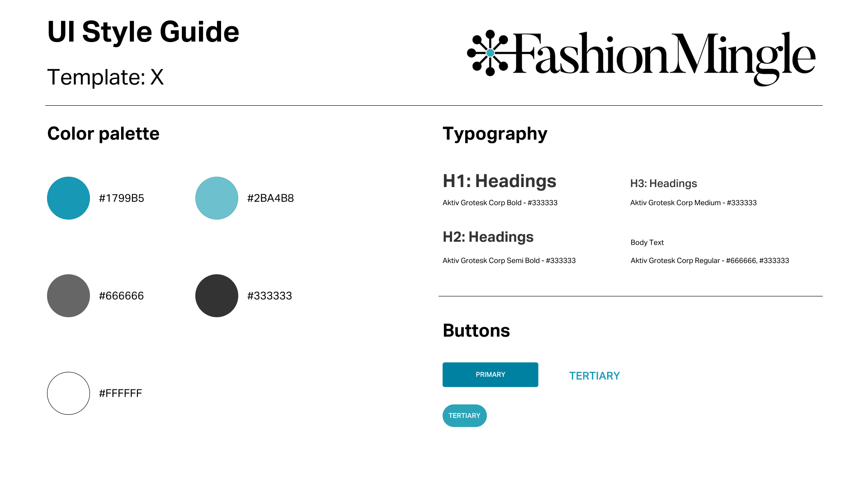Click the "Buttons" section heading
This screenshot has height=488, width=868.
click(x=476, y=331)
